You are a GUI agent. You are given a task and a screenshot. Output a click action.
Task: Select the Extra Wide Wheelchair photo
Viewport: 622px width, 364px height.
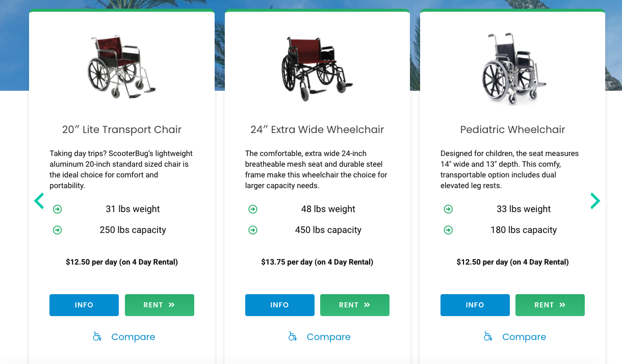(x=317, y=68)
